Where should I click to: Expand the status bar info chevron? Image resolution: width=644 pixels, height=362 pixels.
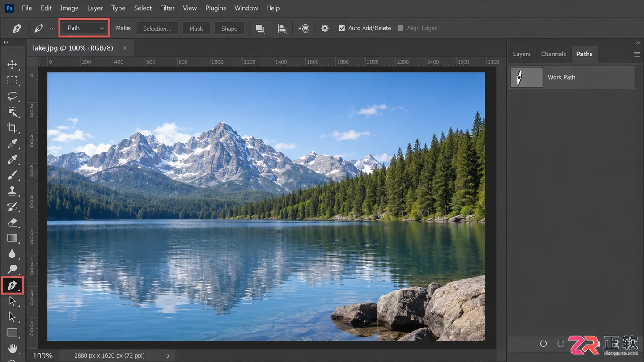pos(168,356)
